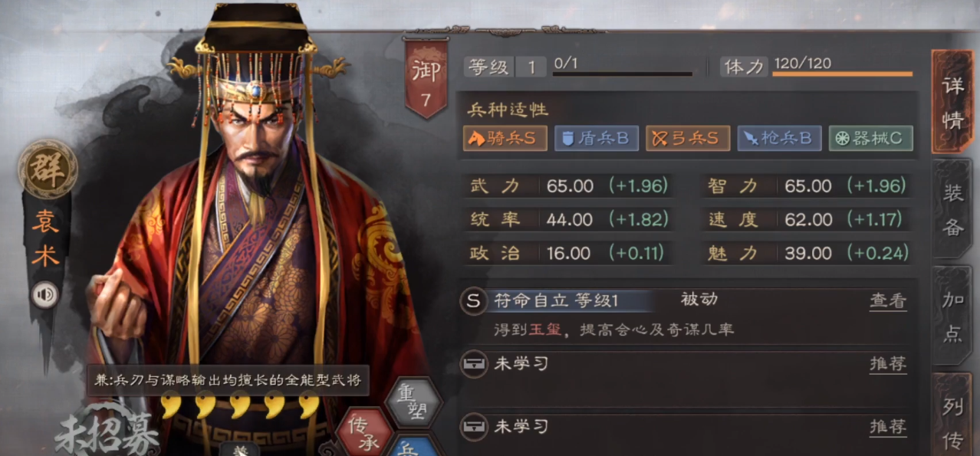Select the 器械C troop aptitude

click(870, 138)
